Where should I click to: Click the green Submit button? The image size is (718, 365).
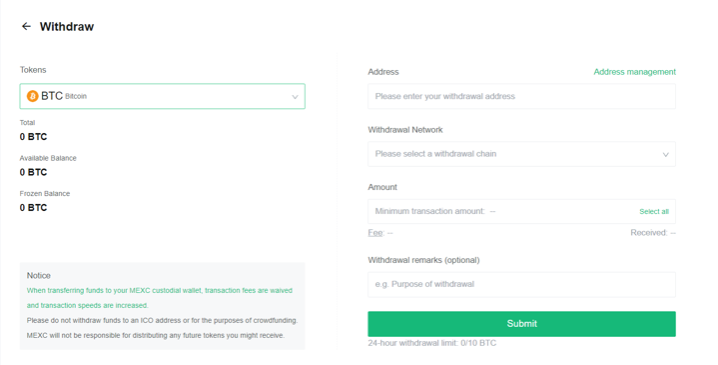coord(522,324)
